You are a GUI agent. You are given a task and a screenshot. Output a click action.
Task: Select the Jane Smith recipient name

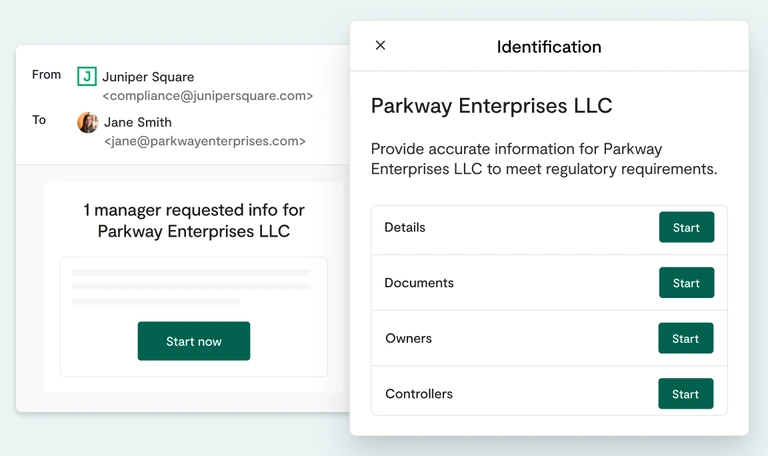(x=138, y=122)
